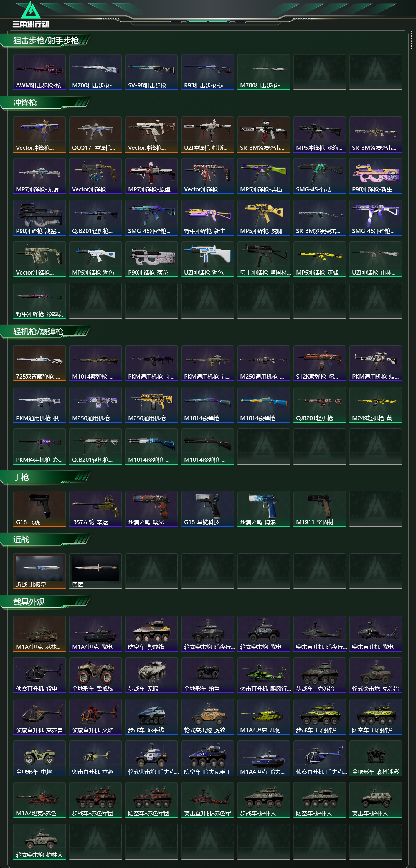Jump to 狙击步枪/射手步枪 category header
The image size is (416, 868).
click(46, 40)
